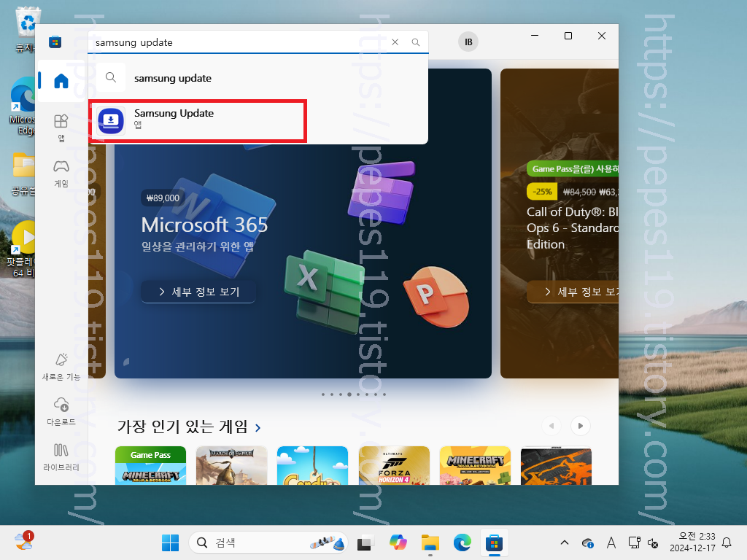Go to Home in Store sidebar

pos(61,81)
